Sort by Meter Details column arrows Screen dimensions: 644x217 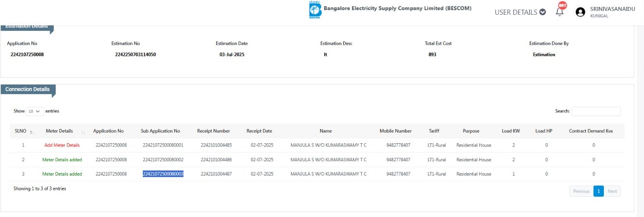tap(83, 132)
